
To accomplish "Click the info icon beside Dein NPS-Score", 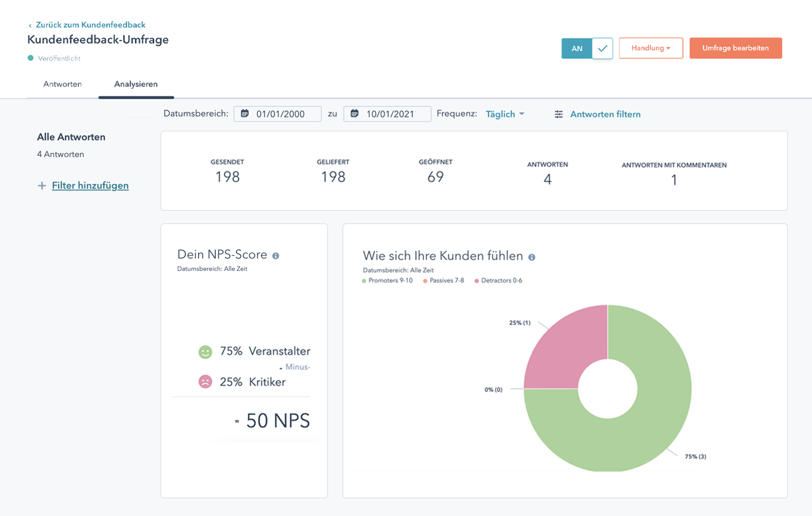I will click(275, 256).
